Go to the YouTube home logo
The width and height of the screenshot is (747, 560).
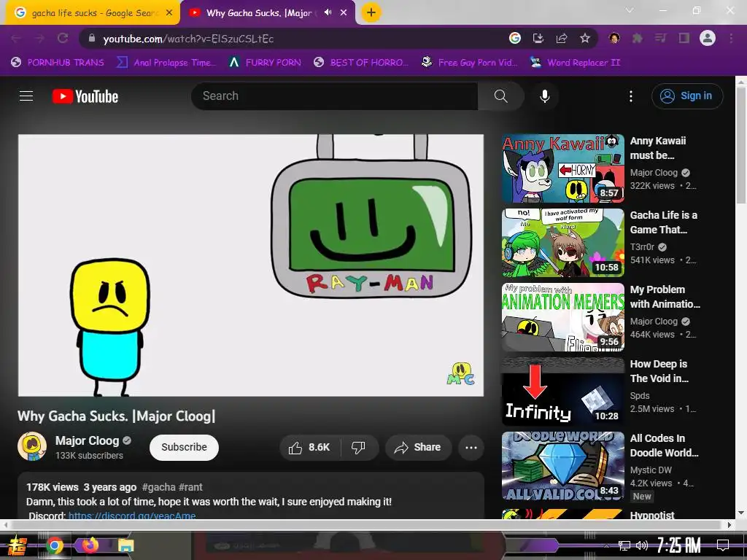click(85, 96)
